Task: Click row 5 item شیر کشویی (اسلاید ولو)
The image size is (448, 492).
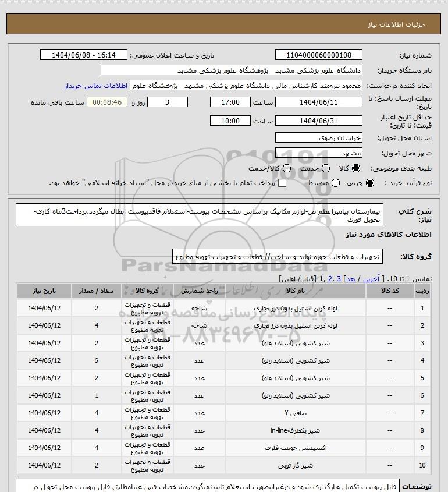Action: click(x=296, y=378)
